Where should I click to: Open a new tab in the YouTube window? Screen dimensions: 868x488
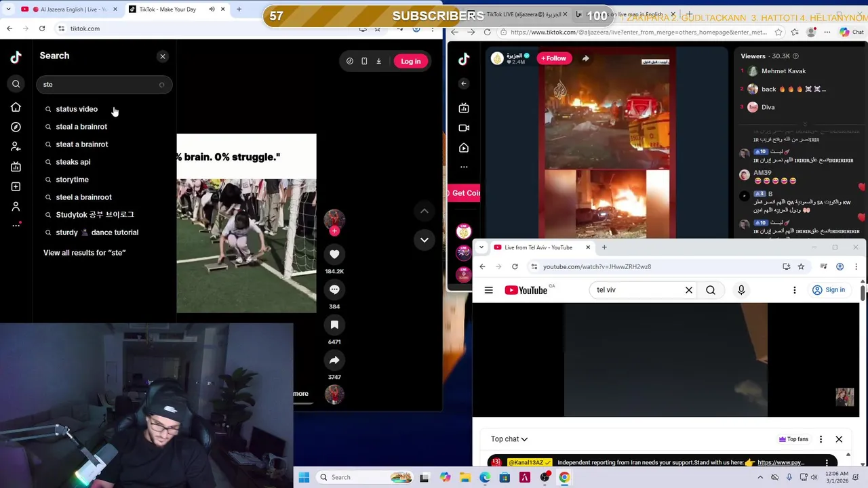[x=604, y=247]
